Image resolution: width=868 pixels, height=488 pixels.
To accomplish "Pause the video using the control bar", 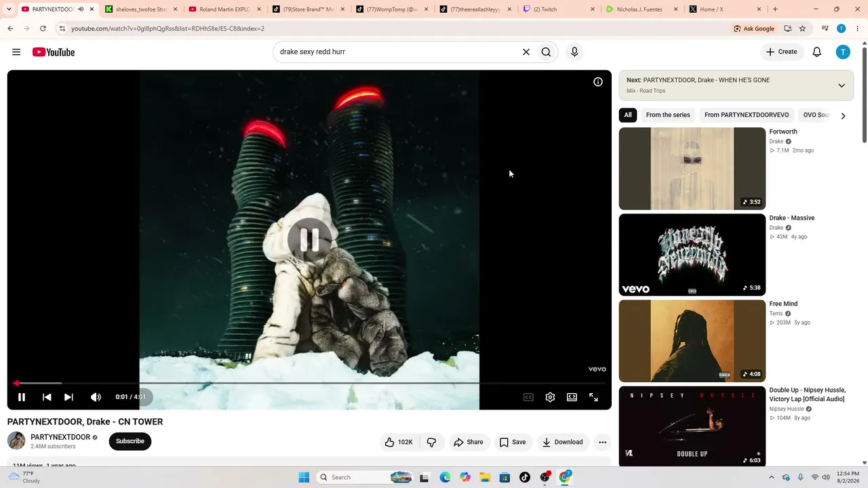I will pyautogui.click(x=22, y=397).
